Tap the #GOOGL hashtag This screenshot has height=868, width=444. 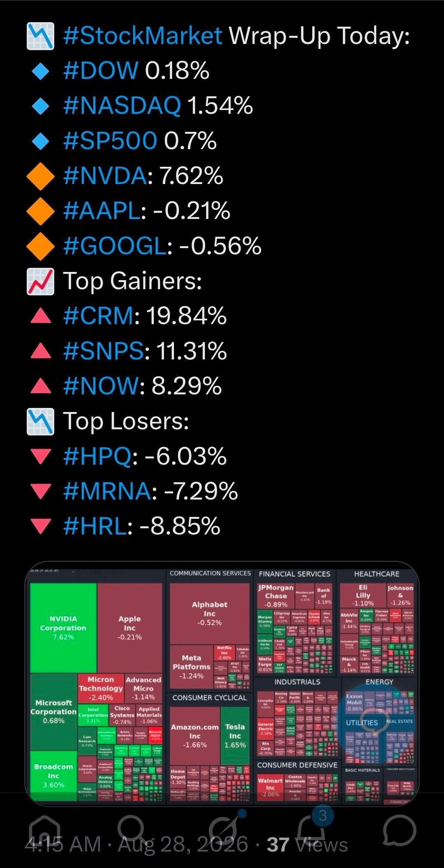(114, 246)
